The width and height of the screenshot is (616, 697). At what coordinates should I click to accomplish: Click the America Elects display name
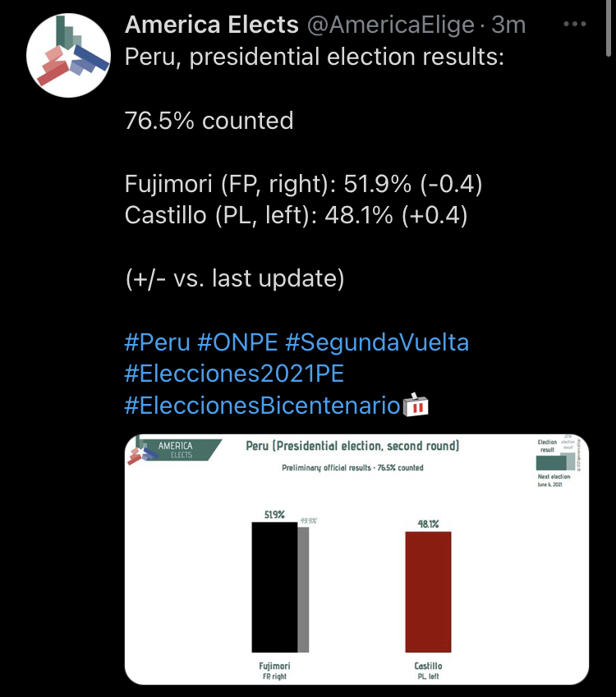pos(211,25)
